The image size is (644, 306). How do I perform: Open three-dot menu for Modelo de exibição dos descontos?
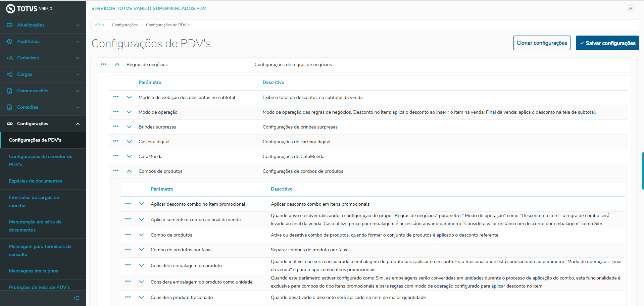click(116, 97)
